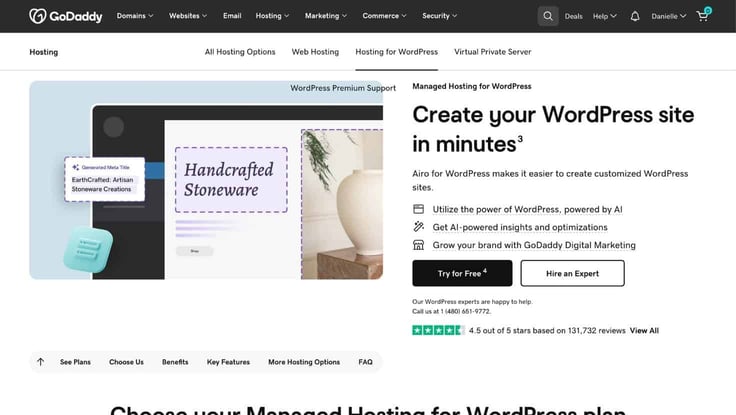
Task: Click the window icon beside 'Utilize the power'
Action: 418,209
